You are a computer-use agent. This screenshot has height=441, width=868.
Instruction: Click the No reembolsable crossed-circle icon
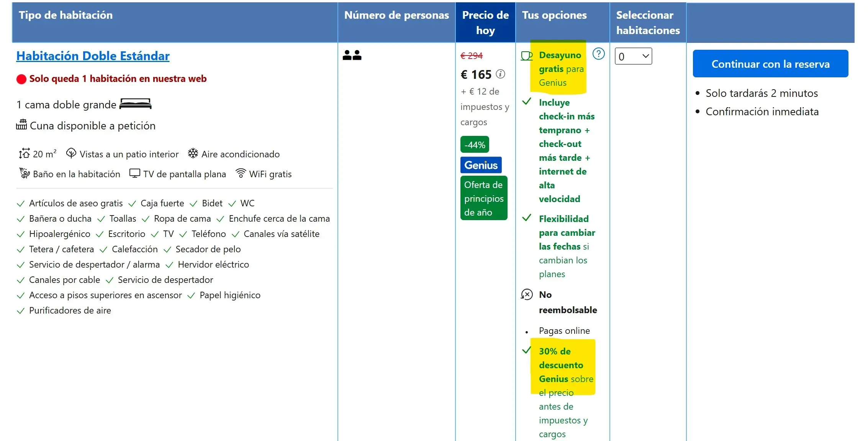tap(527, 294)
